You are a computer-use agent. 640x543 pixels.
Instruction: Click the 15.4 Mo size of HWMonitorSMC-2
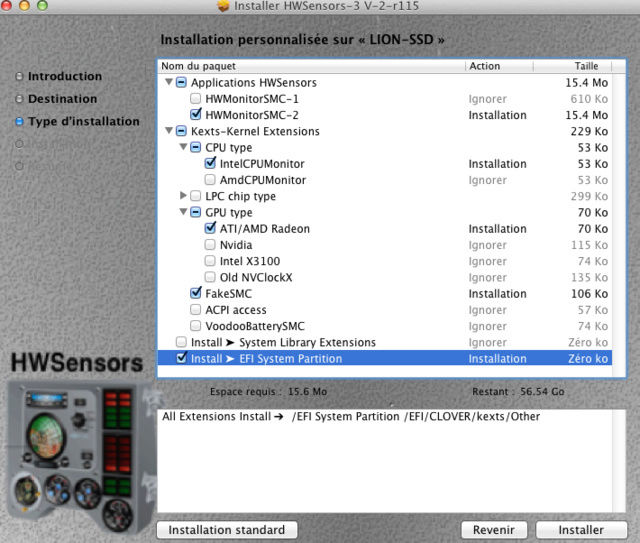587,115
